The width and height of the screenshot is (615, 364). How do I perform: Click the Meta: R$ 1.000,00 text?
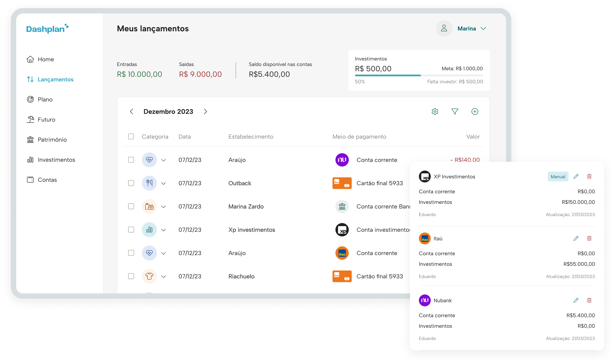(x=462, y=69)
